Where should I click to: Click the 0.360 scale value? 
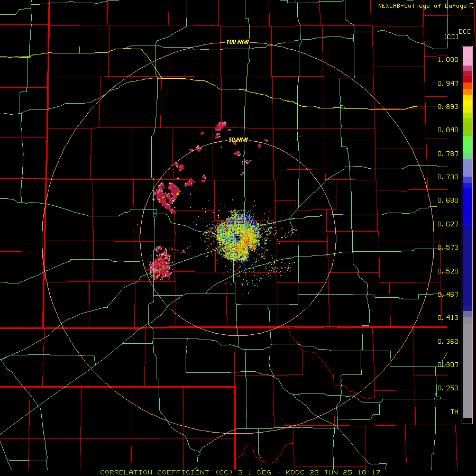pyautogui.click(x=448, y=342)
